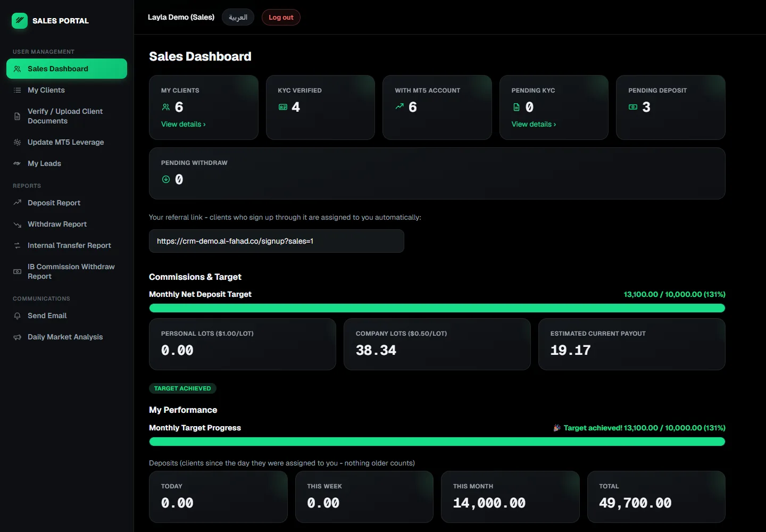Open Daily Market Analysis
The height and width of the screenshot is (532, 766).
point(66,337)
